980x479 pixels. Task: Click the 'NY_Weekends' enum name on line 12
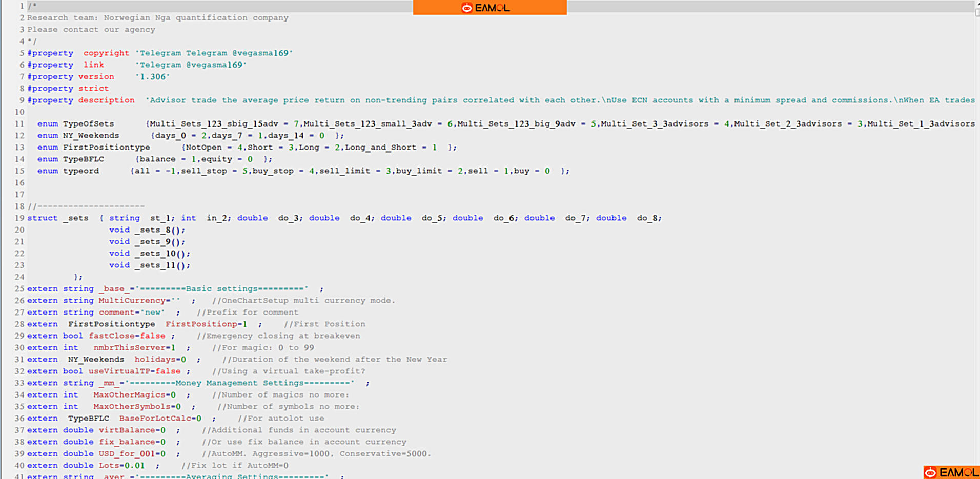(91, 136)
